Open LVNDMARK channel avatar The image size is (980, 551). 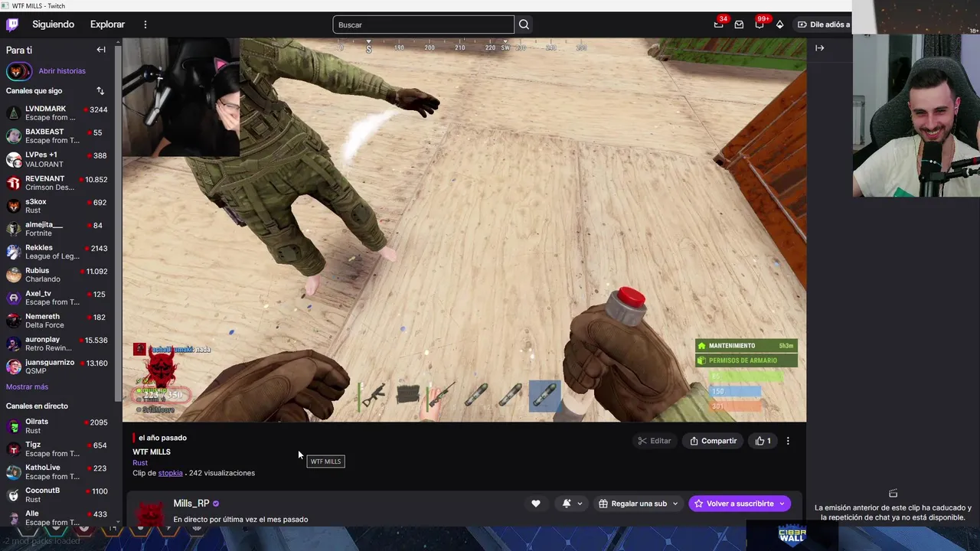tap(13, 113)
